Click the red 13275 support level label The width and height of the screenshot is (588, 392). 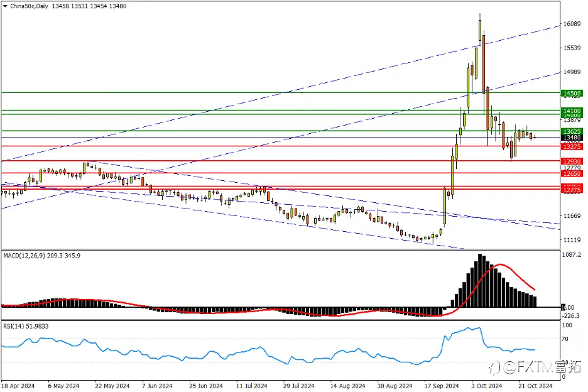[x=572, y=146]
